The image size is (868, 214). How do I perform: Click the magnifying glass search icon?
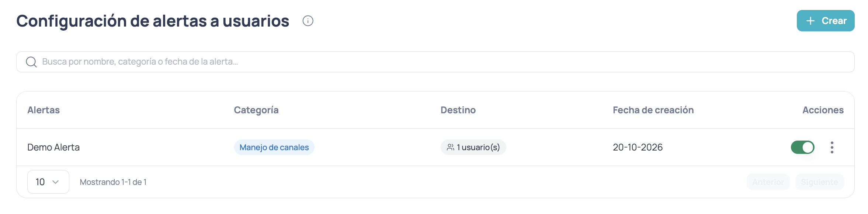[31, 62]
